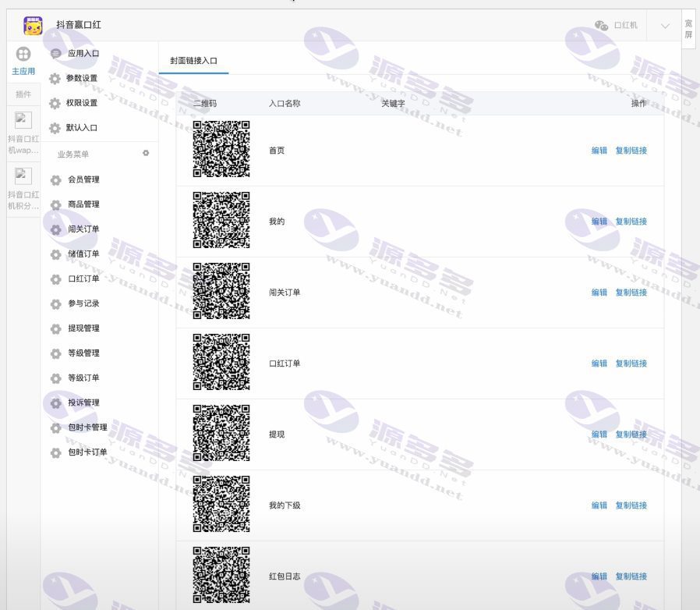Copy link for 我的下级 entry

(x=631, y=506)
